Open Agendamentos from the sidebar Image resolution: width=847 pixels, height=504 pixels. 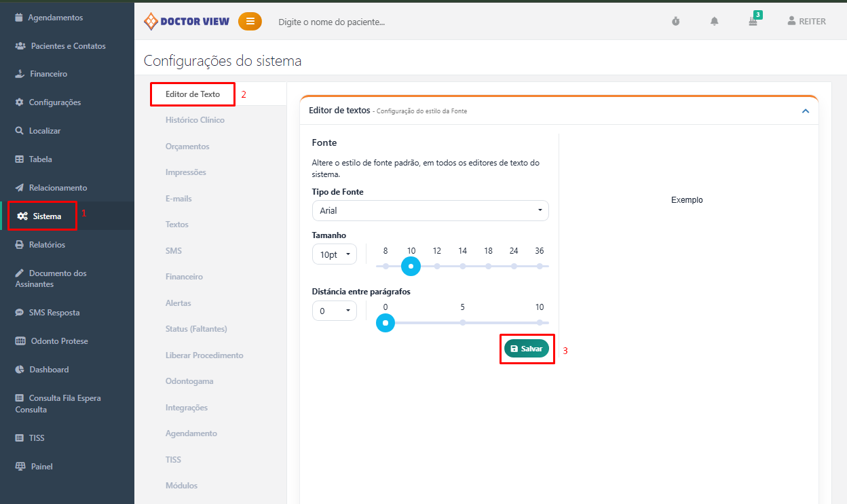(x=55, y=18)
